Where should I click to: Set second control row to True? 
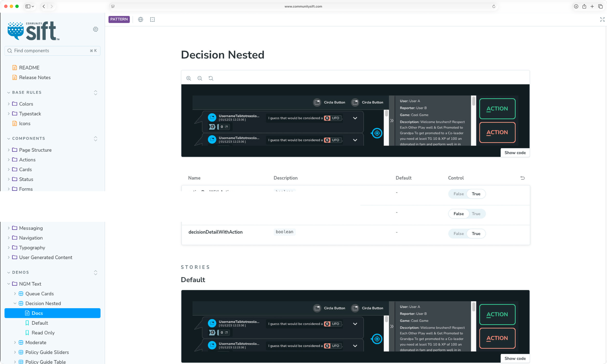[476, 214]
